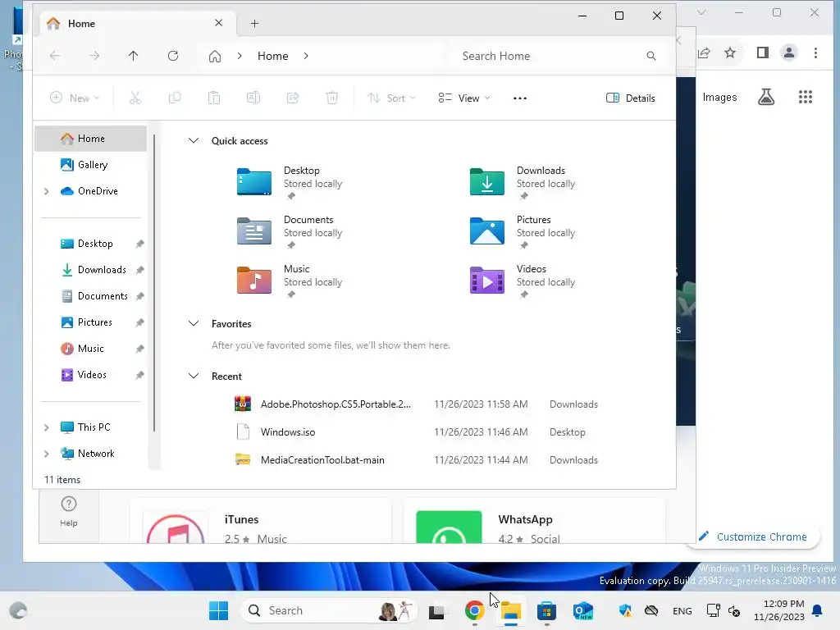840x630 pixels.
Task: Click the Rename icon in toolbar
Action: 253,98
